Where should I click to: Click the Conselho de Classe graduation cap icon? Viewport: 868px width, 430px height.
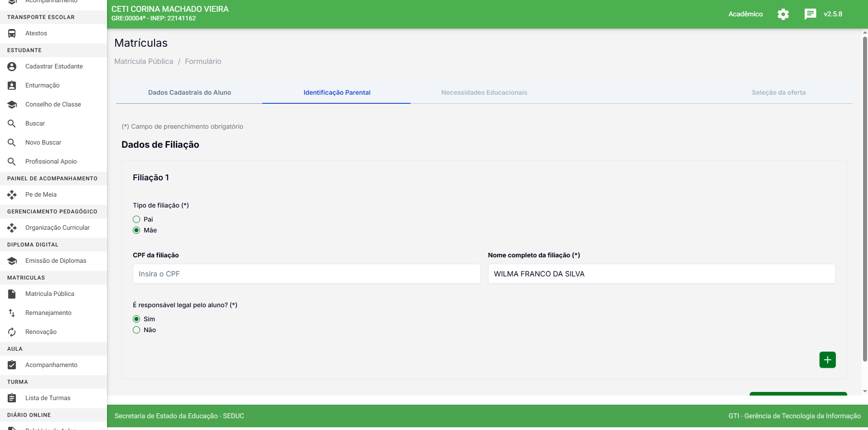click(x=12, y=104)
